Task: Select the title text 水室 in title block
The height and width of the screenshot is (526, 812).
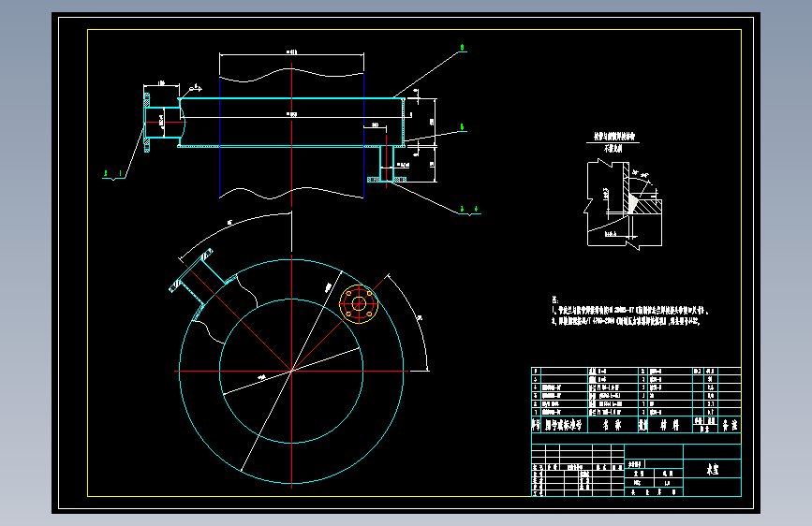Action: tap(713, 470)
